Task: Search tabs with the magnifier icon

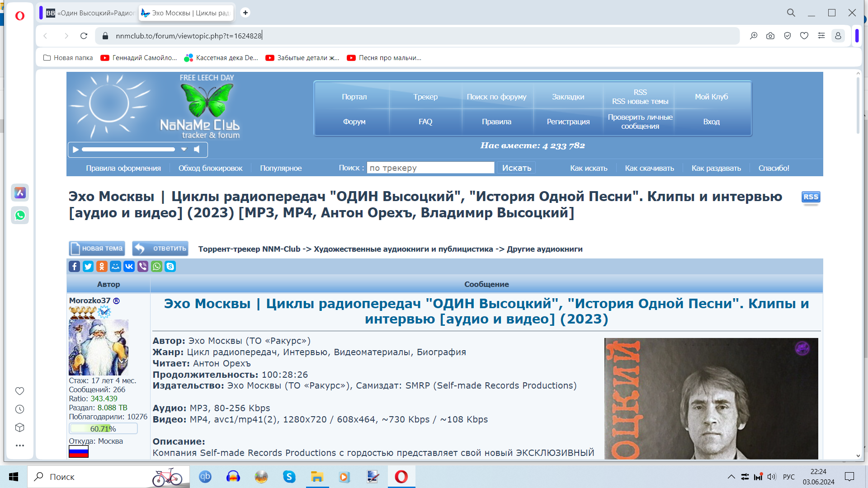Action: pos(791,13)
